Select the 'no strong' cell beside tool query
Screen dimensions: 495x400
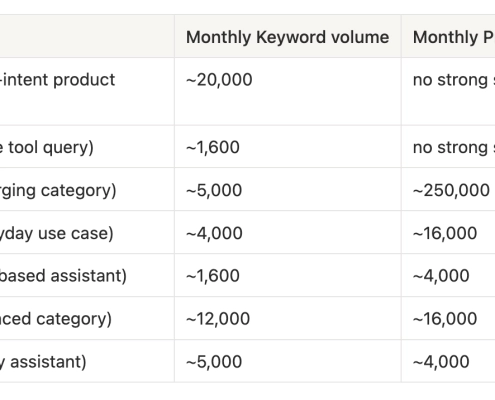tap(448, 147)
